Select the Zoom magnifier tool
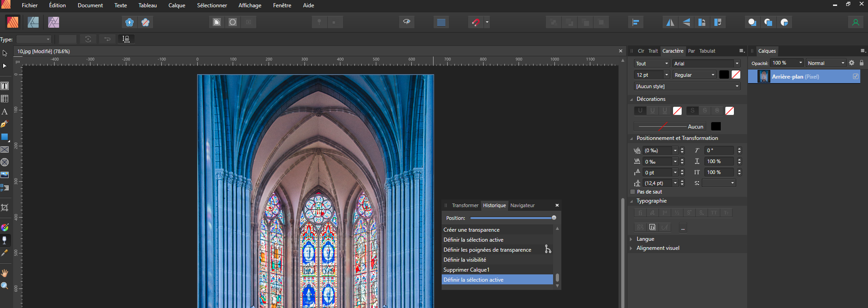Viewport: 868px width, 308px height. tap(5, 286)
